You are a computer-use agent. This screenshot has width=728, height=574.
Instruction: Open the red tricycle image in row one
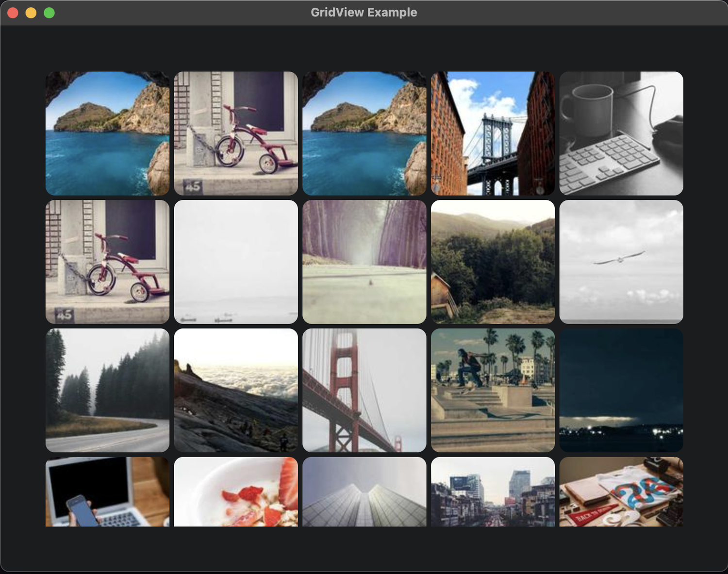point(236,133)
